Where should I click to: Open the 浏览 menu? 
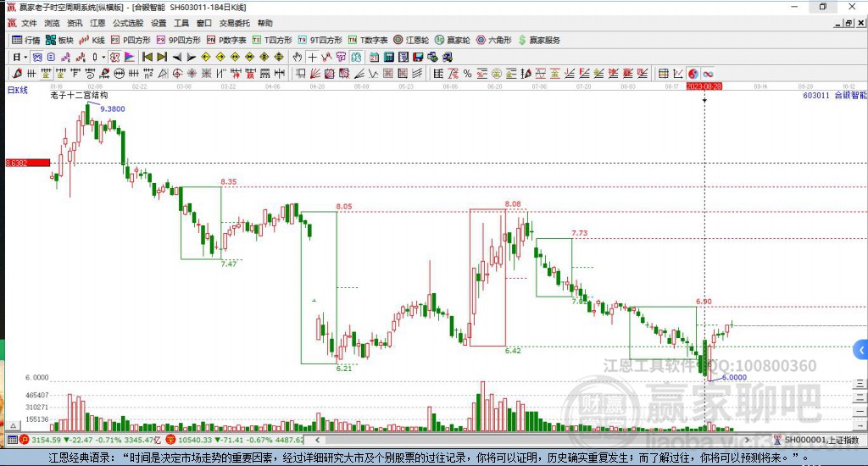pos(52,23)
